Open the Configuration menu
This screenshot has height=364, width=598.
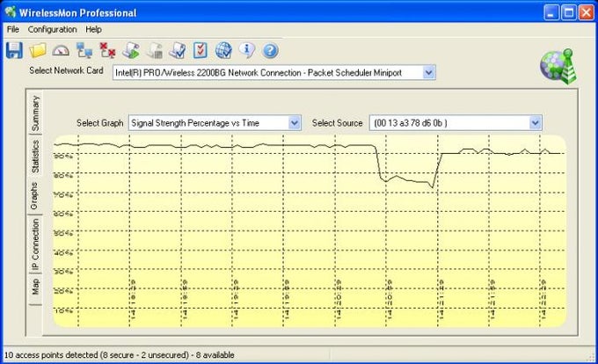[x=52, y=29]
